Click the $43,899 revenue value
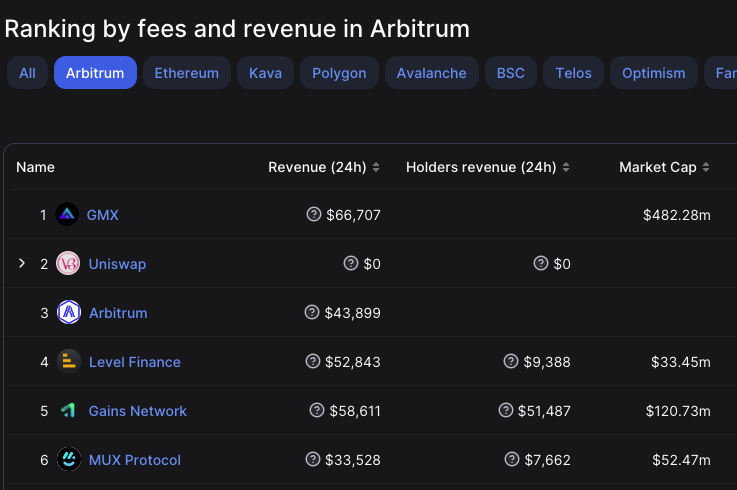This screenshot has height=490, width=737. point(353,313)
